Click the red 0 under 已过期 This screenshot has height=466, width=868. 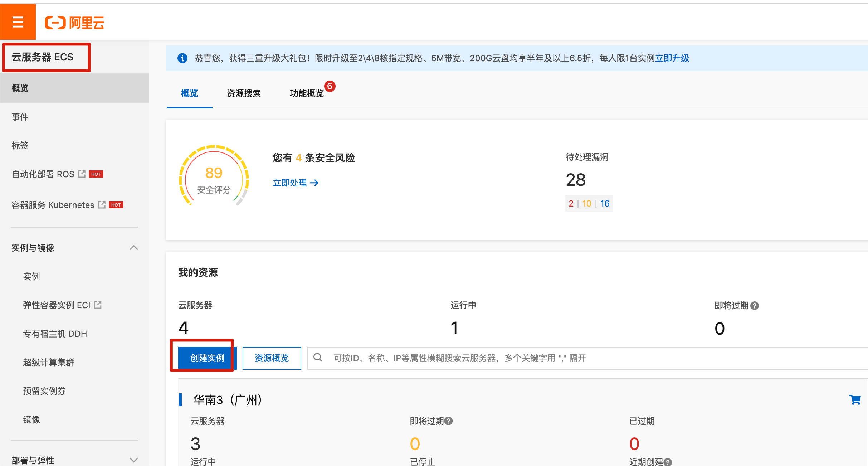pos(634,444)
